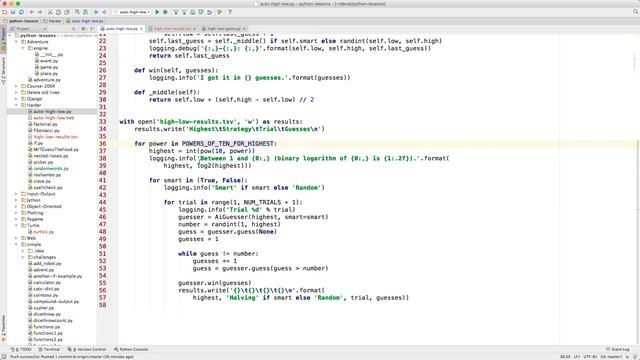Click the Copy toolbar icon

[x=58, y=12]
